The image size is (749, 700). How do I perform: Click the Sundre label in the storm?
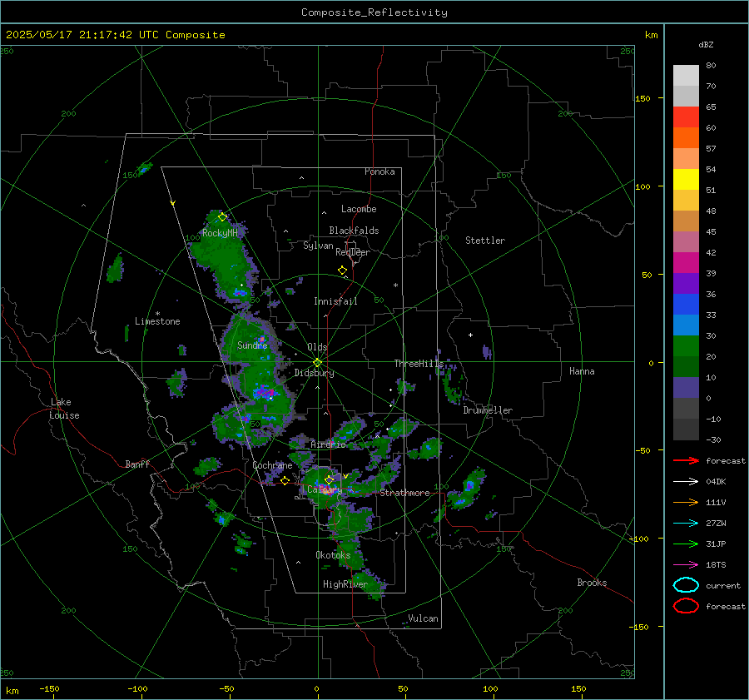252,345
